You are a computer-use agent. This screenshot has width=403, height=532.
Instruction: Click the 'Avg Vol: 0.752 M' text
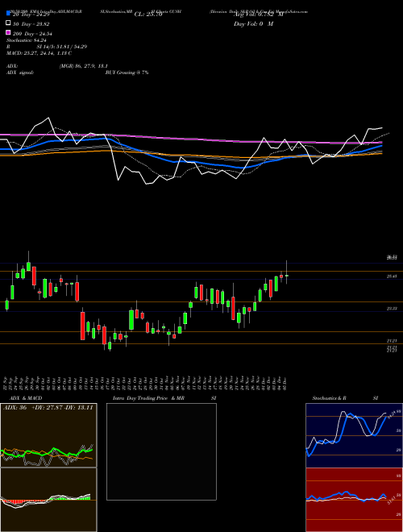[x=259, y=15]
